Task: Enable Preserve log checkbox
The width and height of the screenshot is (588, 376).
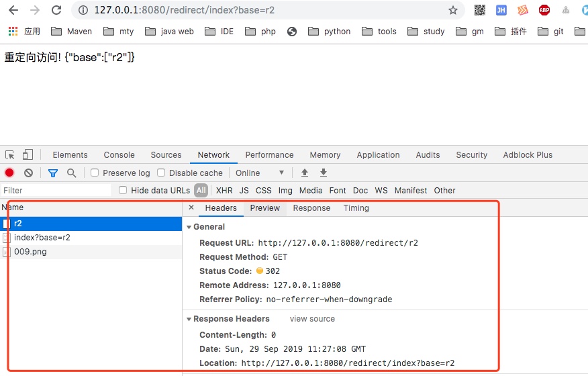Action: pyautogui.click(x=95, y=173)
